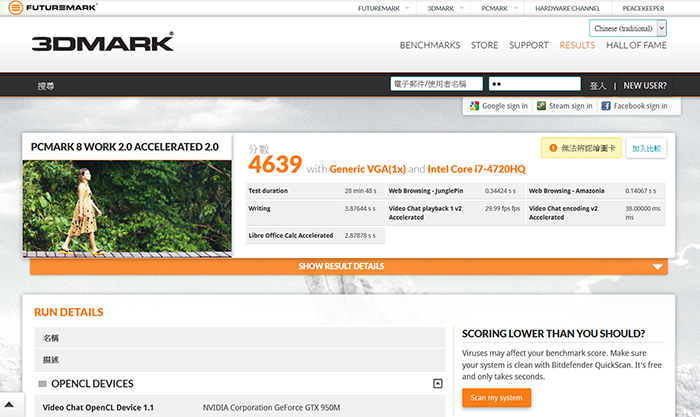Click the Steam sign in icon
The width and height of the screenshot is (700, 417).
(541, 106)
